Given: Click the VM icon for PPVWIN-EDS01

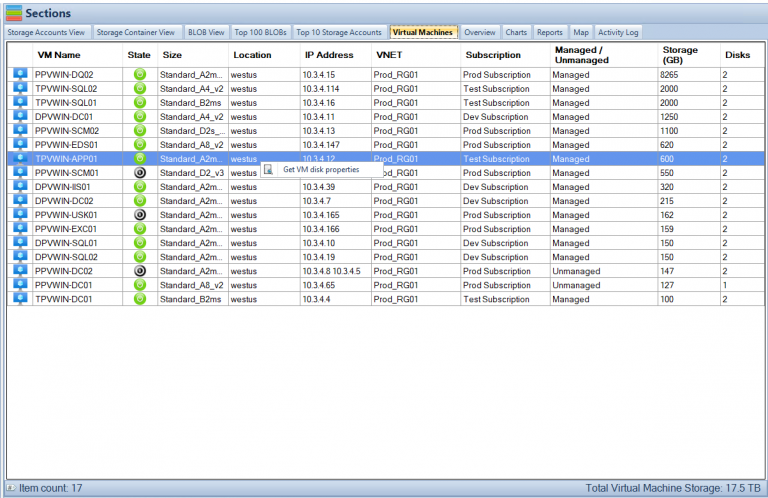Looking at the screenshot, I should pos(20,145).
